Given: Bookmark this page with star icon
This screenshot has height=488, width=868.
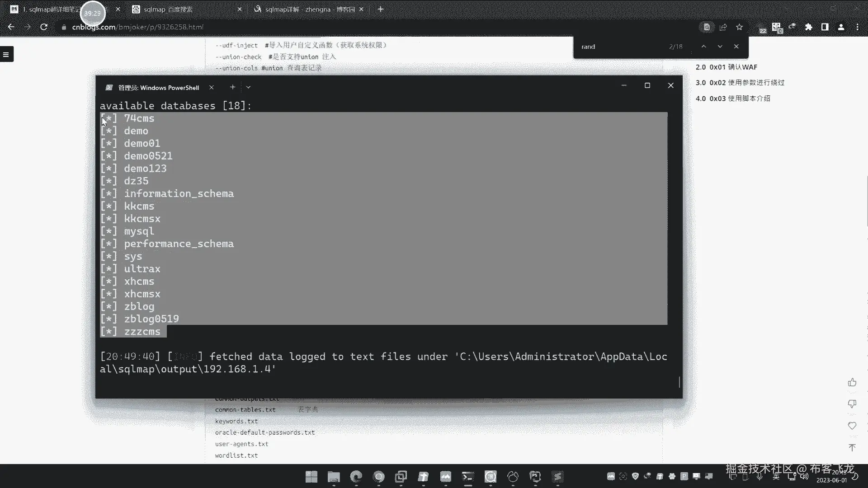Looking at the screenshot, I should pos(739,27).
